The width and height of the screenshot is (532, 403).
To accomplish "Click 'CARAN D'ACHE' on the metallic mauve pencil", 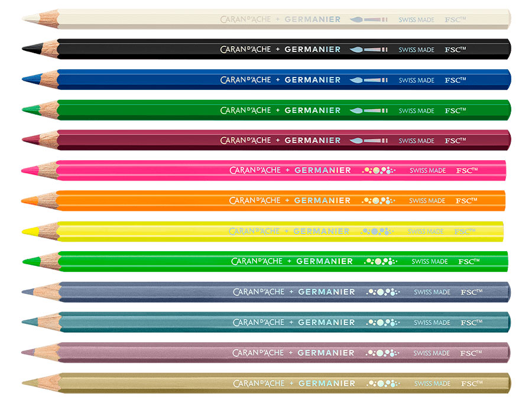I will (258, 353).
